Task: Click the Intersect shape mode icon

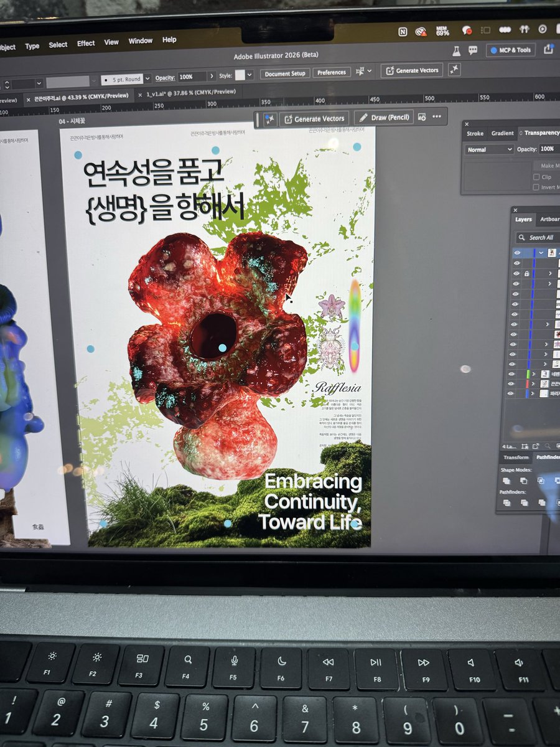Action: 541,481
